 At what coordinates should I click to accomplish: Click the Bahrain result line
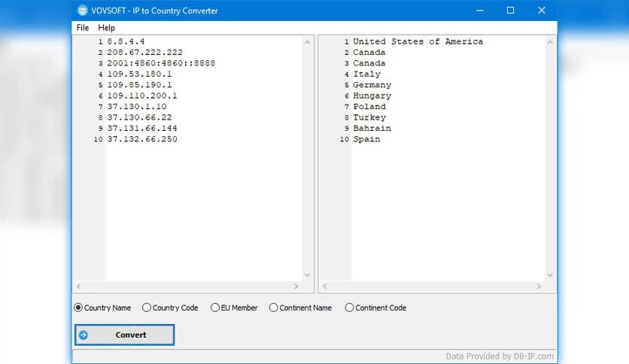[x=372, y=129]
